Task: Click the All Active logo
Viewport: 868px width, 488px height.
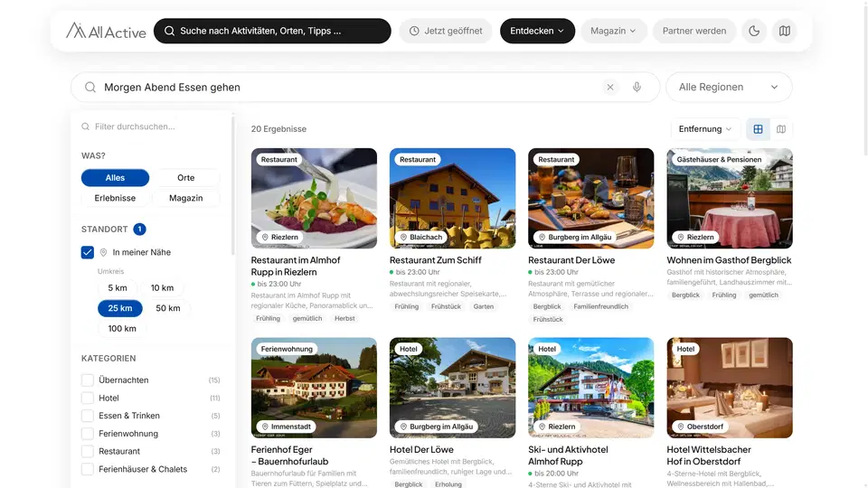Action: tap(106, 31)
